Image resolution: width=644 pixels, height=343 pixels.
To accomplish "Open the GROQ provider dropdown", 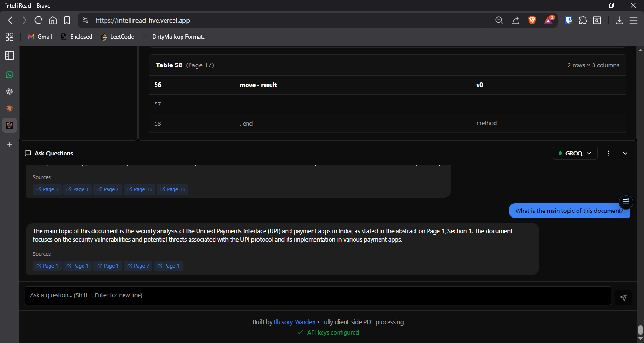I will [575, 153].
